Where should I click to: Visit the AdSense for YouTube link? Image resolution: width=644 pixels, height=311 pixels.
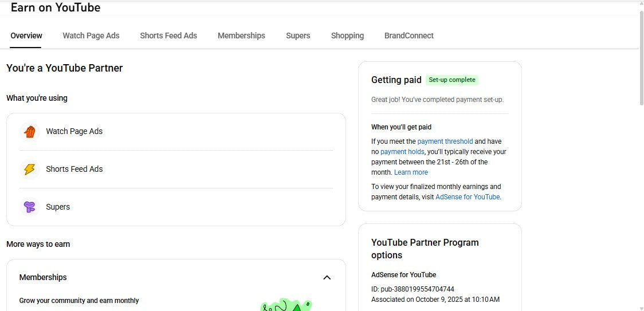click(468, 197)
